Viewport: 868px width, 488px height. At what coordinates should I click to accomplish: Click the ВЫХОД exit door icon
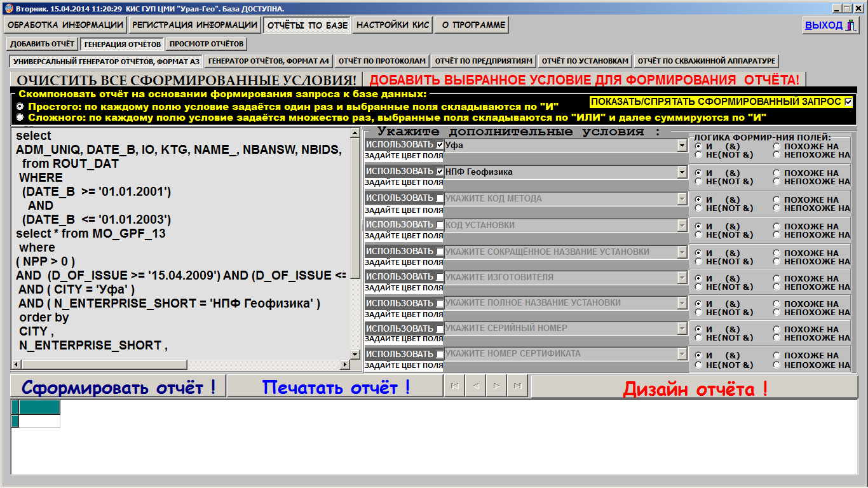851,25
